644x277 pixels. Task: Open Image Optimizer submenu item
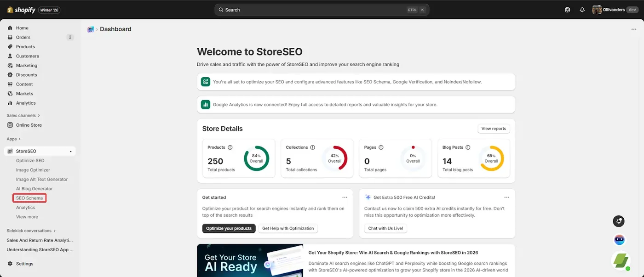[33, 170]
